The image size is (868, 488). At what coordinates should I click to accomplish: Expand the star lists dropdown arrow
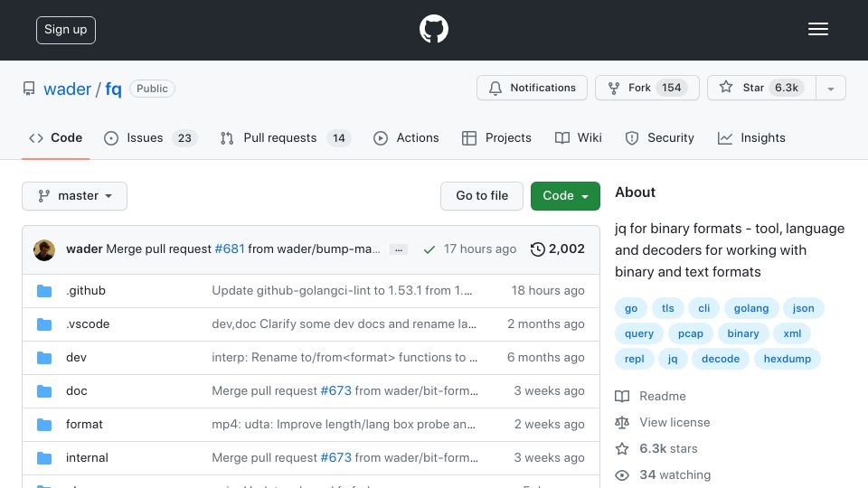(x=830, y=88)
